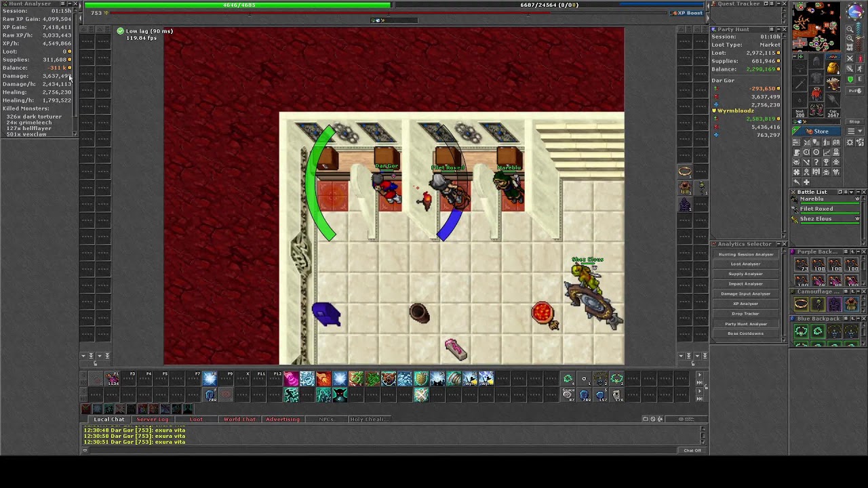This screenshot has height=488, width=868.
Task: Click the XP Boost button
Action: click(687, 13)
